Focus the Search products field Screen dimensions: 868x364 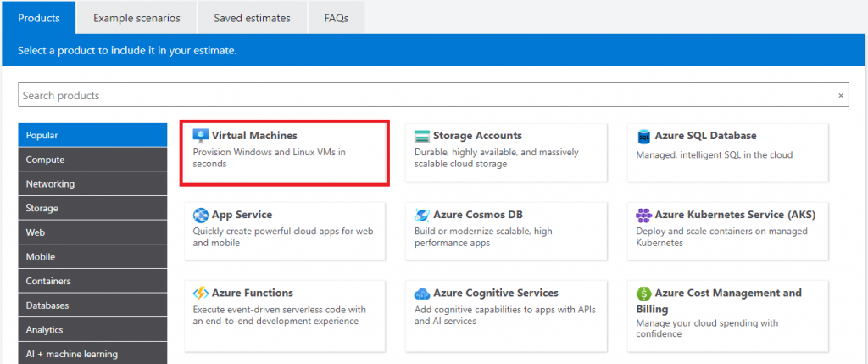click(424, 96)
